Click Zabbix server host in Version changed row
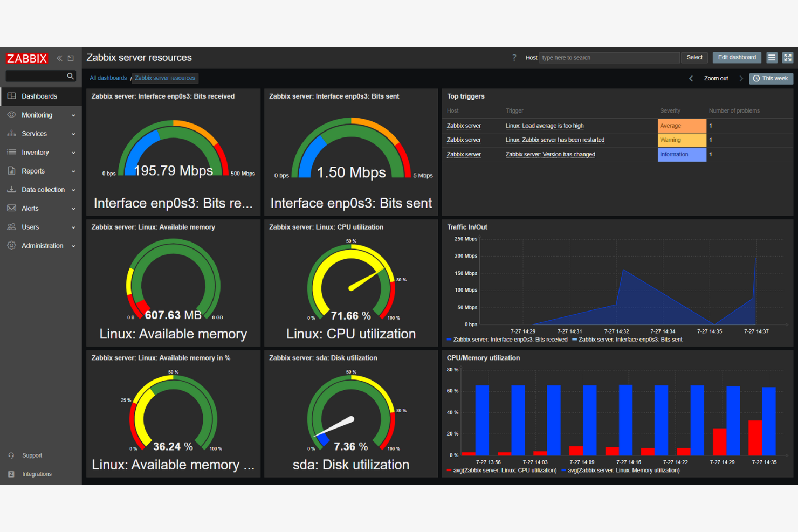798x532 pixels. (464, 154)
